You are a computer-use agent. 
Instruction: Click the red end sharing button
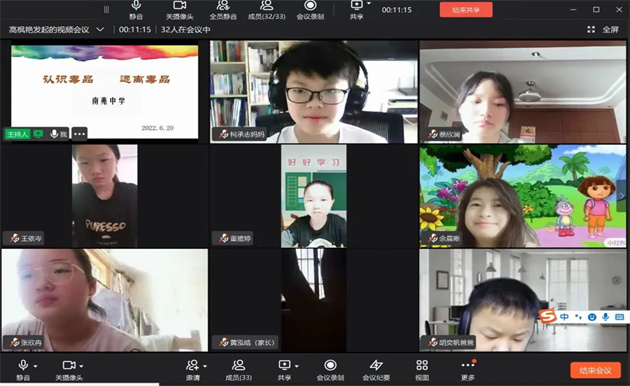466,10
